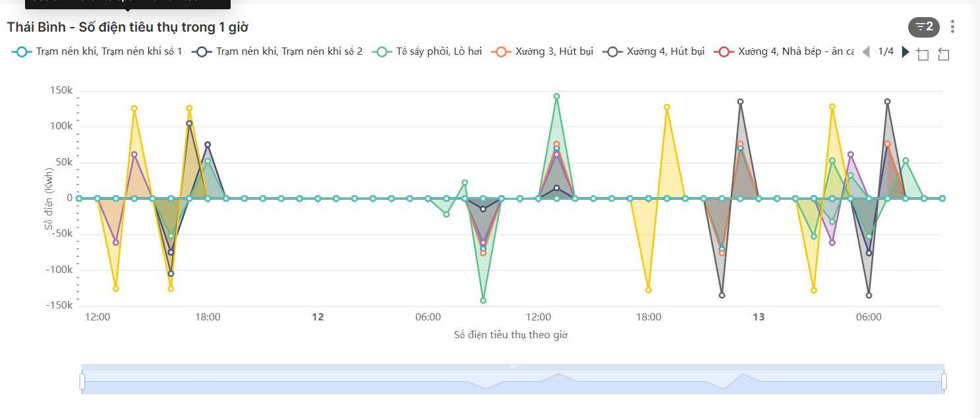Click the chart title Thái Bình - Số điện tiêu thụ
Image resolution: width=980 pixels, height=418 pixels.
(x=125, y=27)
